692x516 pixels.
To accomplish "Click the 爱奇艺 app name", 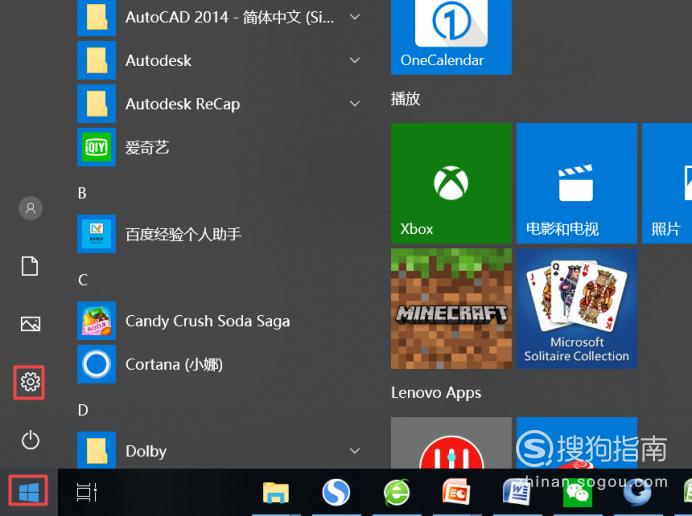I will coord(147,147).
